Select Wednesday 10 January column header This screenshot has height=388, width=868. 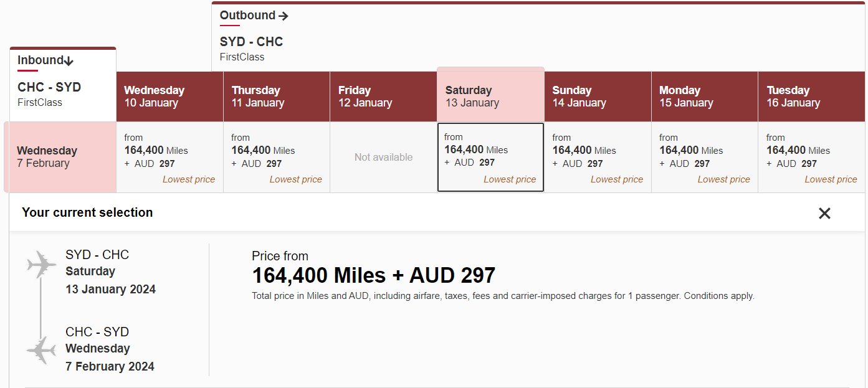click(x=169, y=97)
